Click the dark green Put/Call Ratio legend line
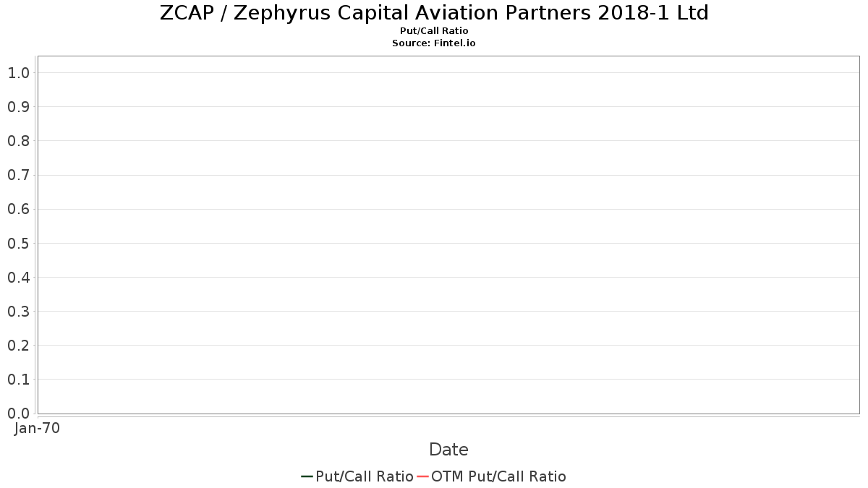Screen dimensions: 868x488 [307, 476]
